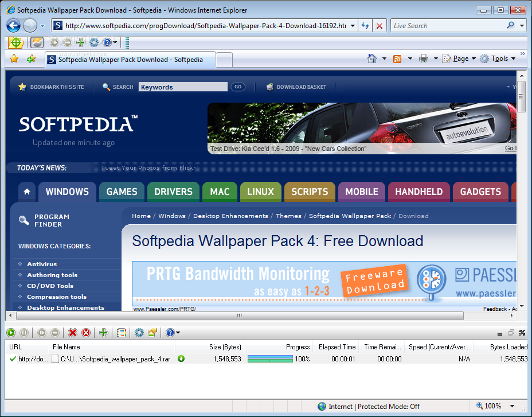Open the gear settings icon in download panel

point(139,333)
